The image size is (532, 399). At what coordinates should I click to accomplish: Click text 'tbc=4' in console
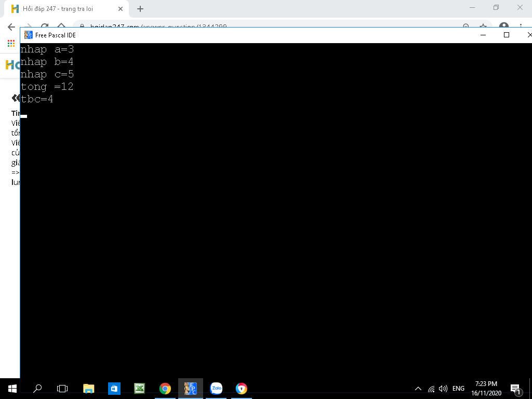(37, 99)
